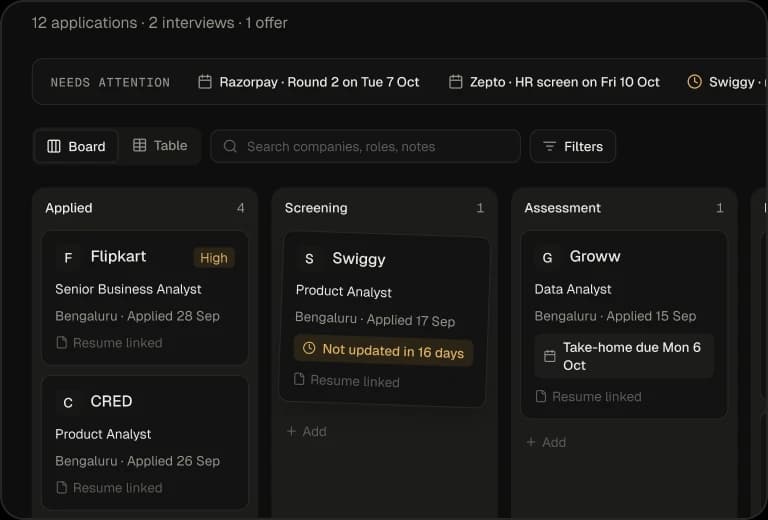
Task: Switch to the Board view tab
Action: (76, 146)
